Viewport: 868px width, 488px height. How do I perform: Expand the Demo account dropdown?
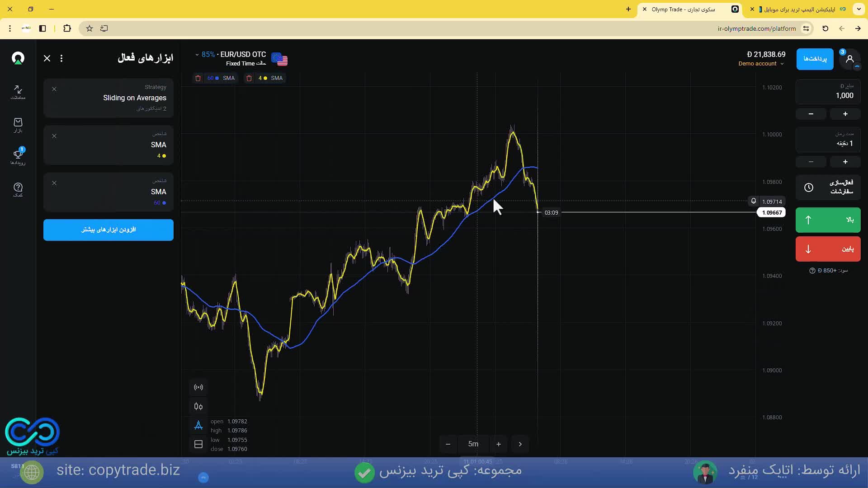[761, 64]
